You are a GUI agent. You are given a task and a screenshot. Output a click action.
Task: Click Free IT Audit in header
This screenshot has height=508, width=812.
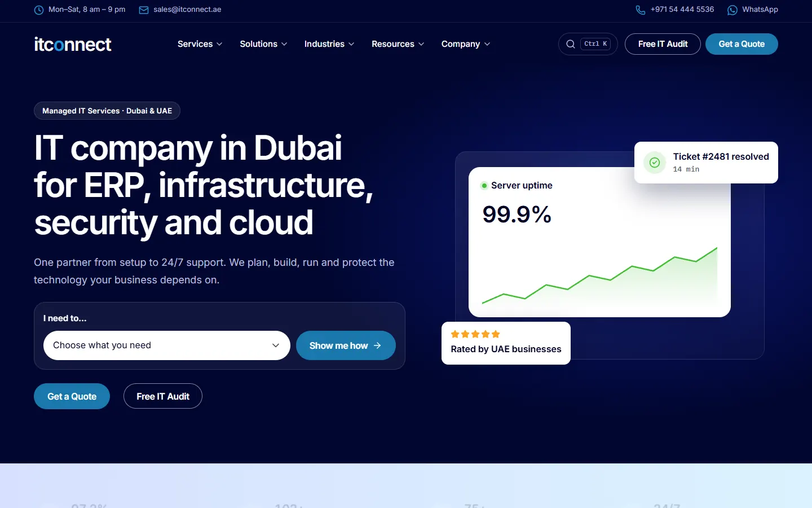663,44
